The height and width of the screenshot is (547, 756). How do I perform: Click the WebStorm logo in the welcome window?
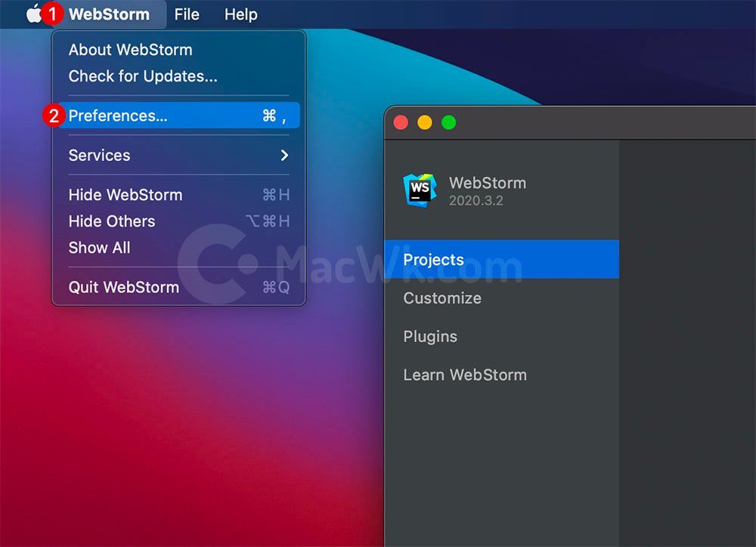click(420, 190)
